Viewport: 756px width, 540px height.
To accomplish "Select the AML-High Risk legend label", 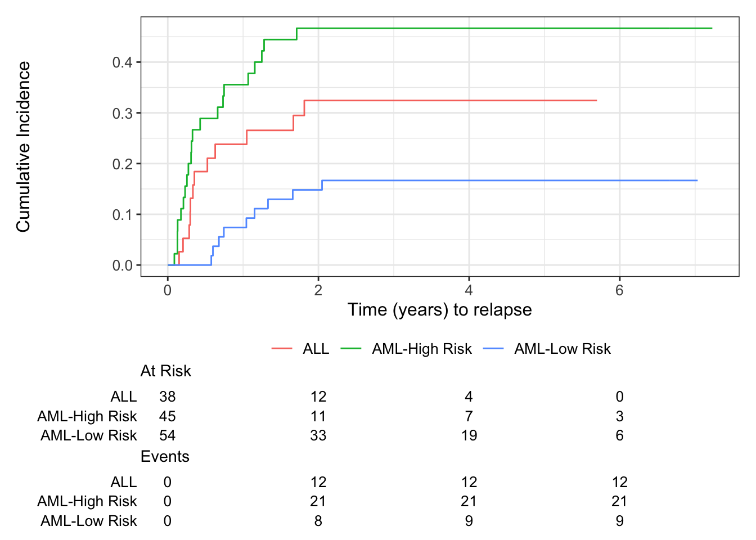I will tap(421, 349).
